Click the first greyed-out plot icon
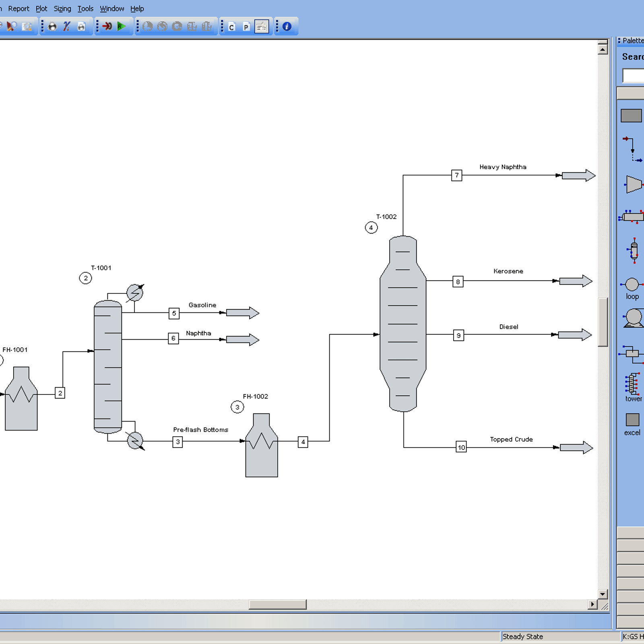Screen dimensions: 644x644 click(x=147, y=27)
